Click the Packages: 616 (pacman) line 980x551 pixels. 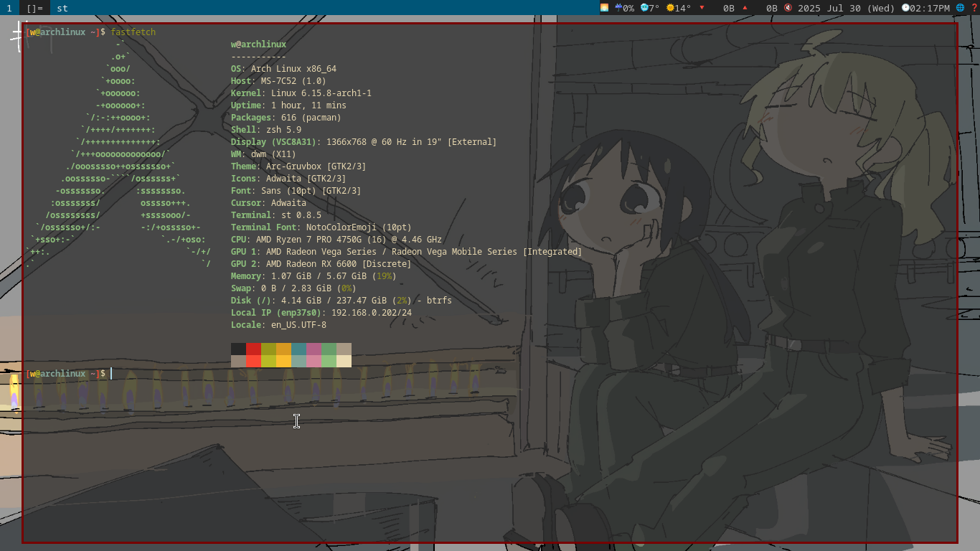(x=286, y=118)
